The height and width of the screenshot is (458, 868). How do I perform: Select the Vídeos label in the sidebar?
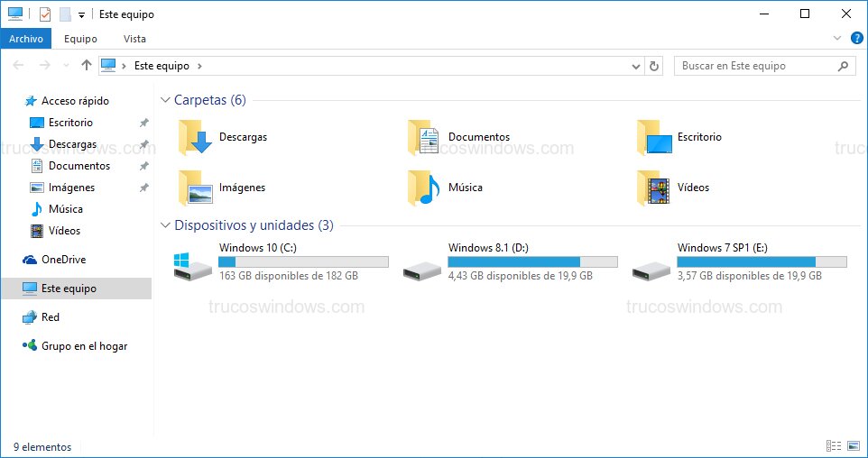coord(64,231)
